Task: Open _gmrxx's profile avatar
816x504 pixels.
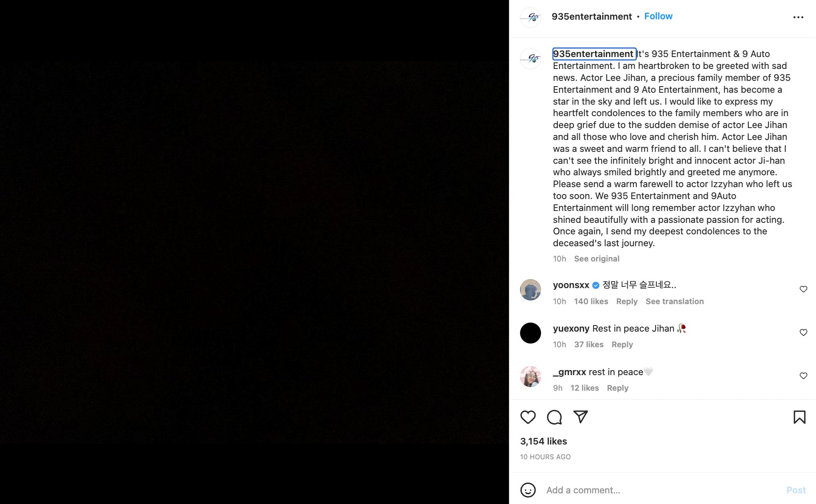Action: click(530, 376)
